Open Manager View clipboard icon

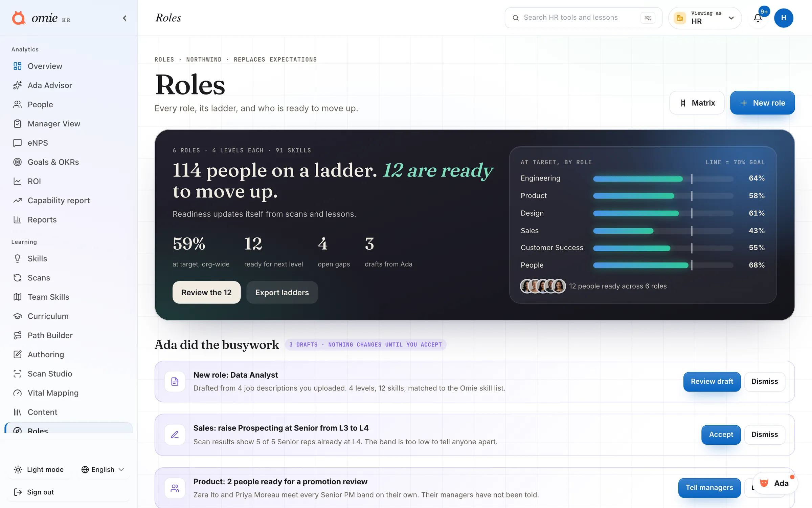coord(17,124)
